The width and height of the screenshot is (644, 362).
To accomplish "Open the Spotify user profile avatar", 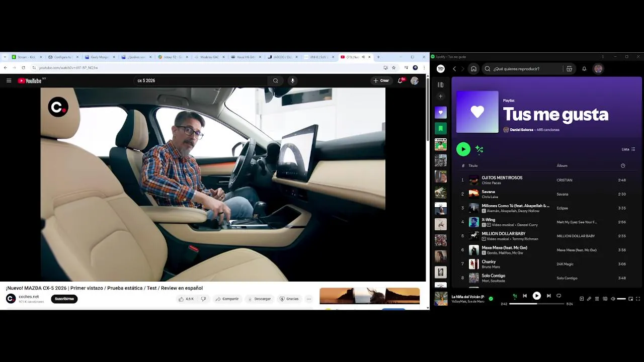I will point(598,69).
